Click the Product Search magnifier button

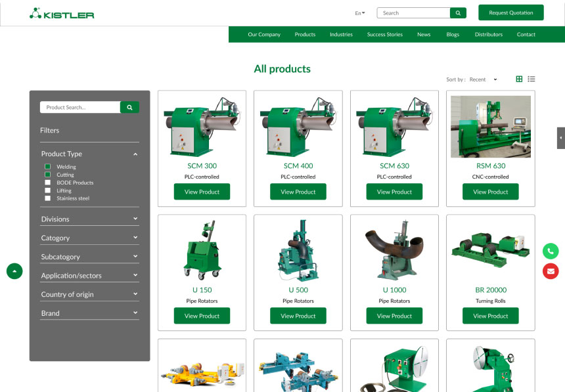pos(129,106)
